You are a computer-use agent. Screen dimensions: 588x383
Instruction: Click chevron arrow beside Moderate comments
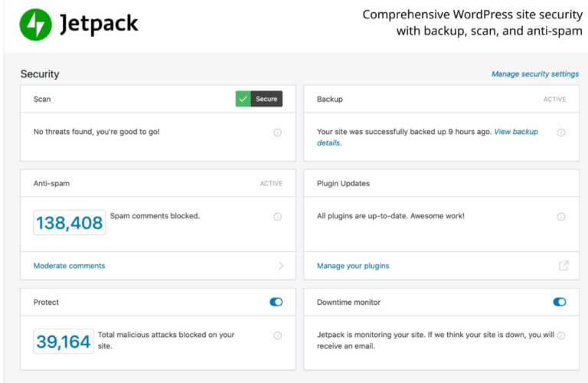[x=281, y=266]
